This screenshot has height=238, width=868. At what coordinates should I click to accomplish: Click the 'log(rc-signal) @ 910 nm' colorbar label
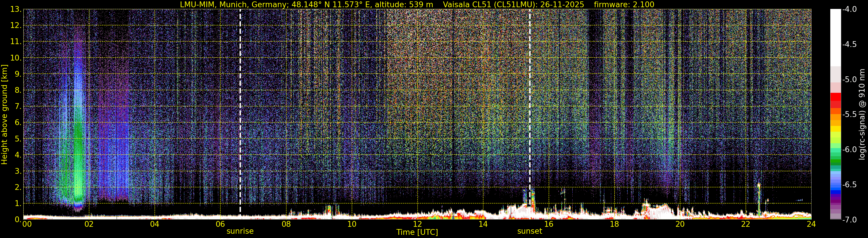point(862,115)
